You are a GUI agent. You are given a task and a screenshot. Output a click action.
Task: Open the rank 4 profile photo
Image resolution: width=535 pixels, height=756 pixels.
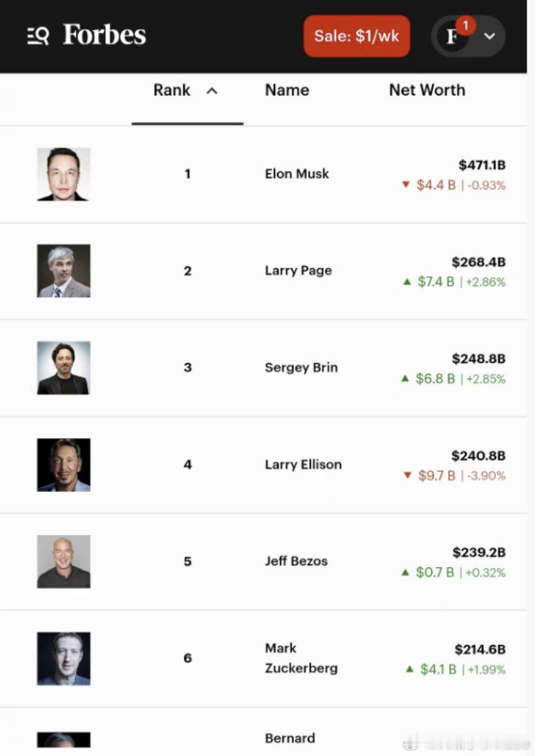click(64, 464)
